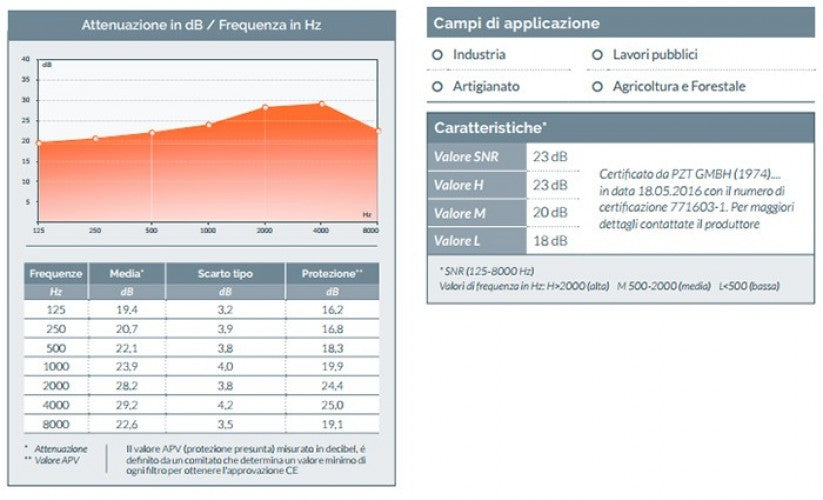Select the Artigianato radio option

tap(438, 87)
